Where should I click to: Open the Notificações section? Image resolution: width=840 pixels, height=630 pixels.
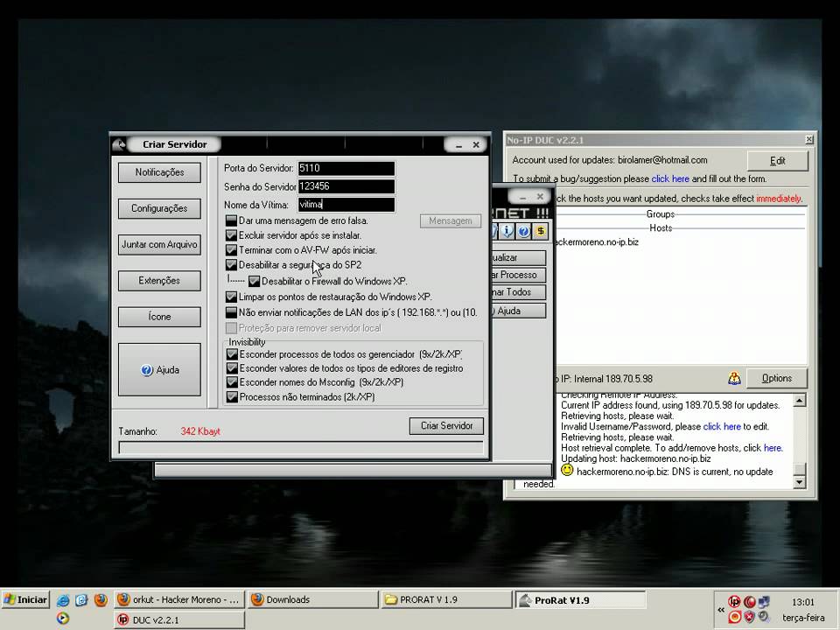tap(159, 172)
